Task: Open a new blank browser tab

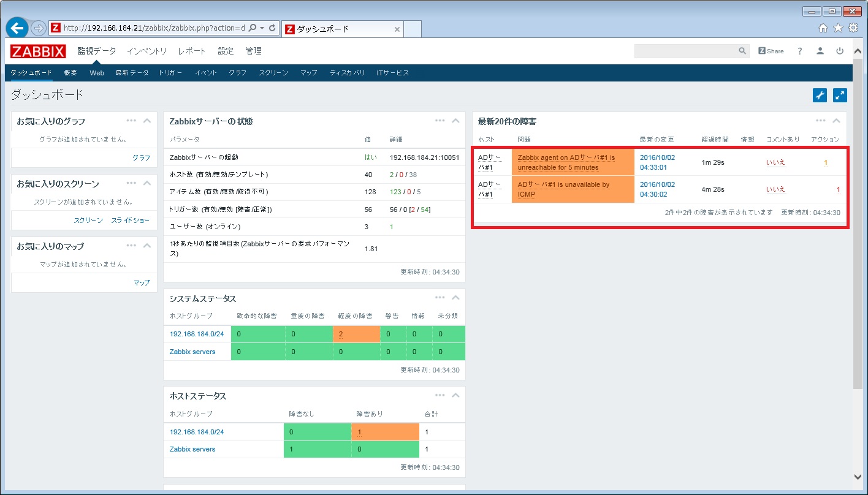Action: point(413,29)
